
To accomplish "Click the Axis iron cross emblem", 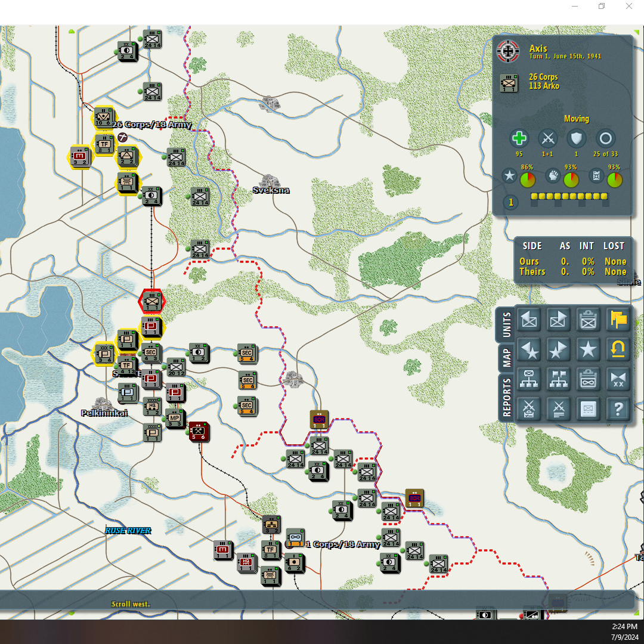I will pos(508,51).
